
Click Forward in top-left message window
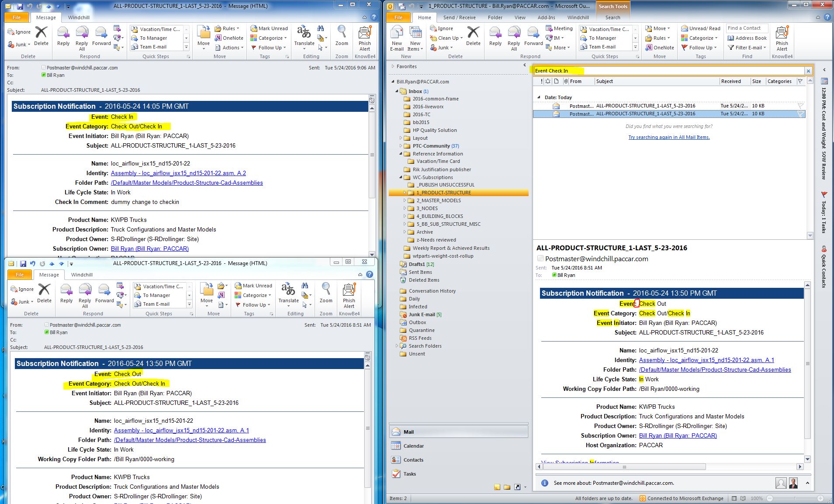tap(101, 36)
